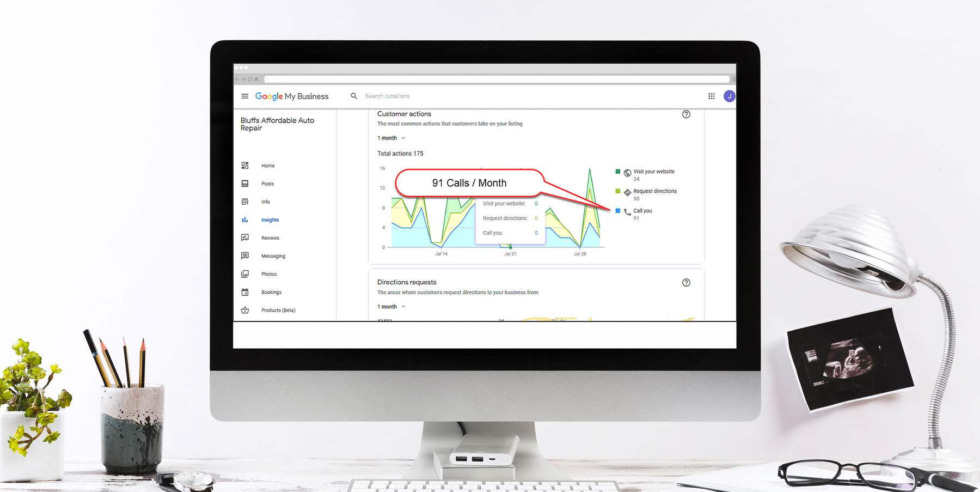Click the Posts icon in sidebar
Screen dimensions: 980x492
[245, 184]
